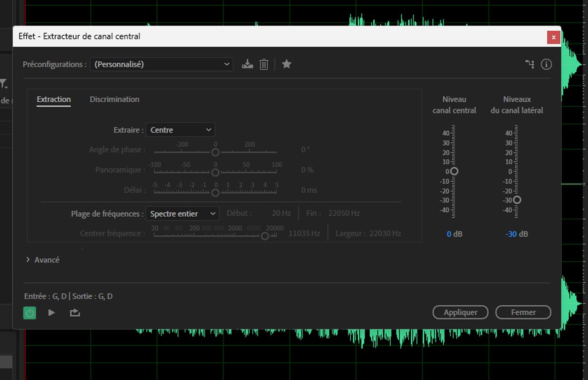Click the Niveau canal central slider handle
The width and height of the screenshot is (588, 380).
454,171
